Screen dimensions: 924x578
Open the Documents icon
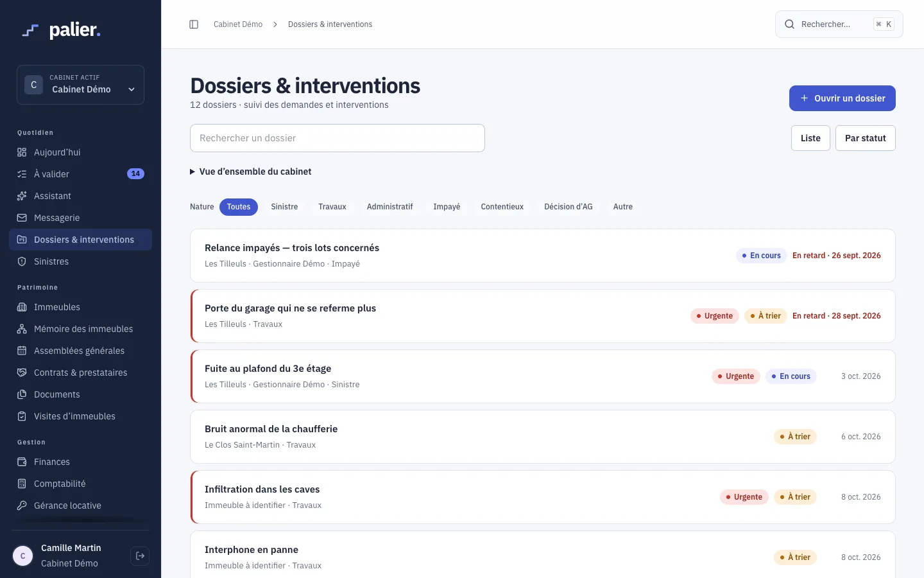[22, 394]
